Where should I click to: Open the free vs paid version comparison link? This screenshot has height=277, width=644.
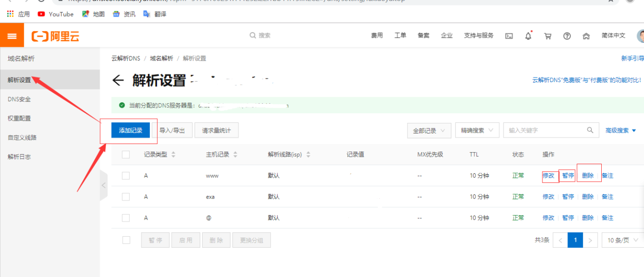587,80
